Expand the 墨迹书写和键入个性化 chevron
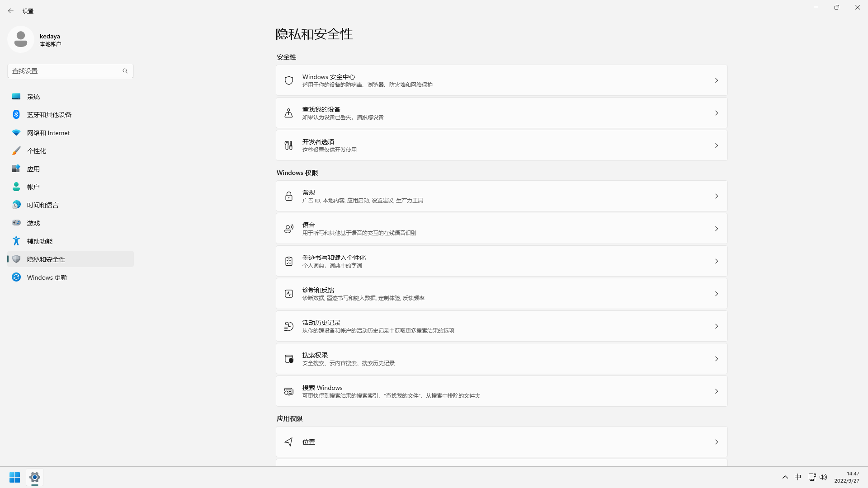 [717, 261]
